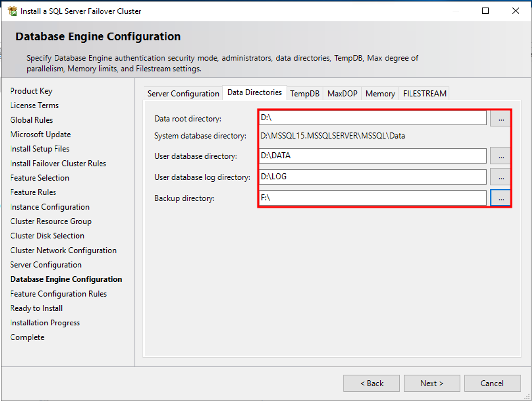Click the User database directory label
532x401 pixels.
(196, 156)
